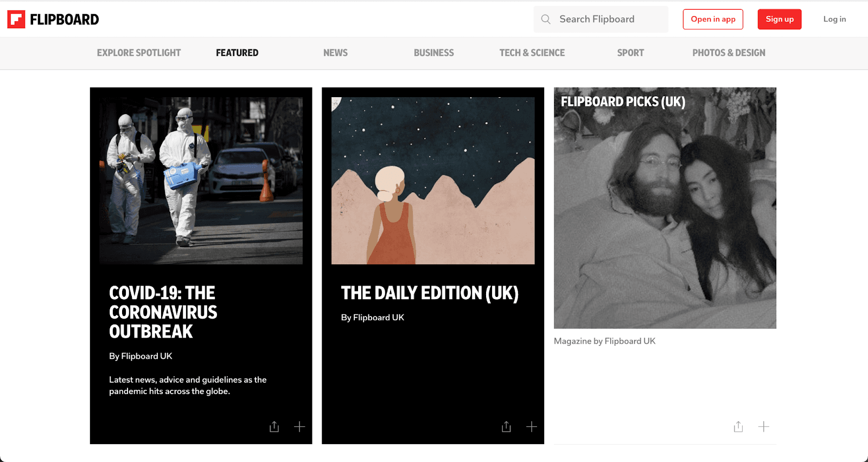
Task: Open the starry night illustration cover
Action: tap(433, 181)
